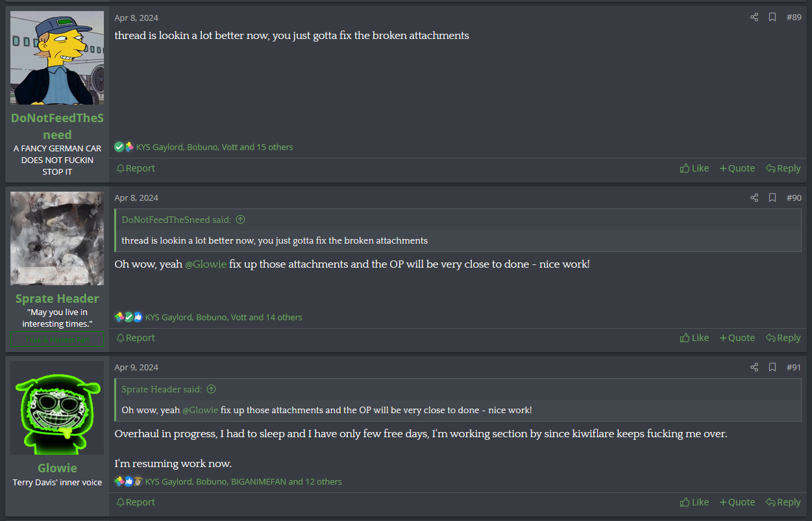Image resolution: width=812 pixels, height=521 pixels.
Task: Jump to DoNotFeedTheSneed's quoted post via arrow icon
Action: [x=240, y=220]
